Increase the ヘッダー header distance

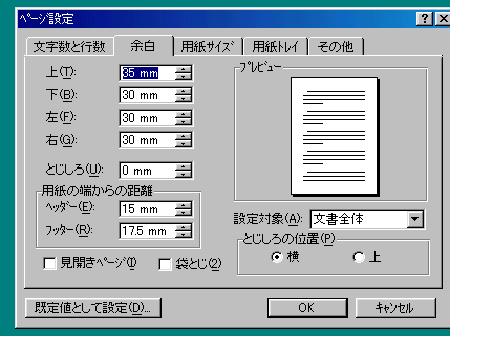[x=183, y=205]
